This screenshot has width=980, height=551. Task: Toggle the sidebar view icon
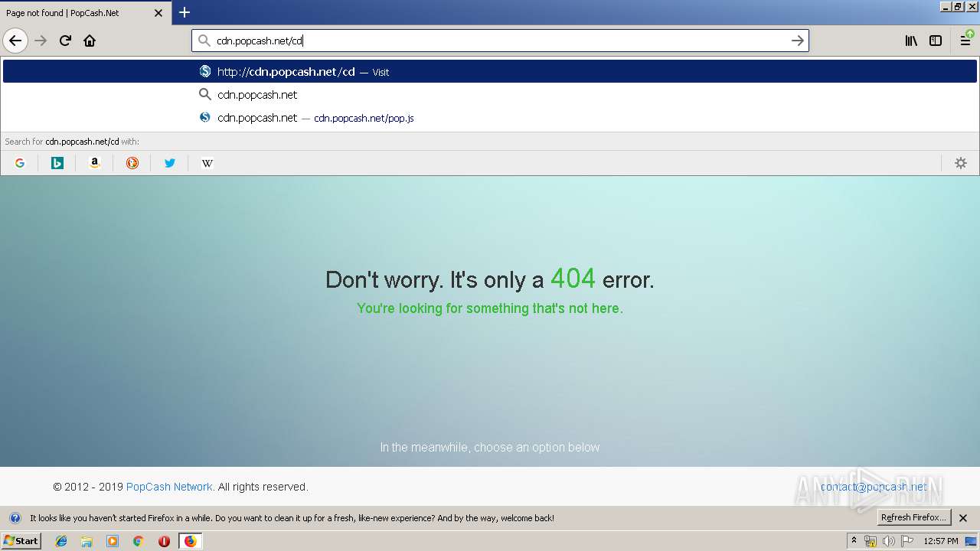936,41
